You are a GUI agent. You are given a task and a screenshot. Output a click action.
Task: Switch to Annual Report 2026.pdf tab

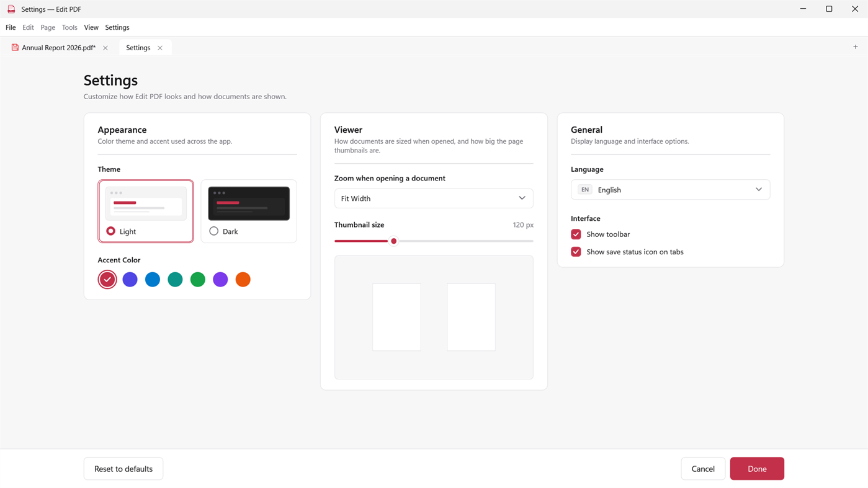pyautogui.click(x=59, y=48)
